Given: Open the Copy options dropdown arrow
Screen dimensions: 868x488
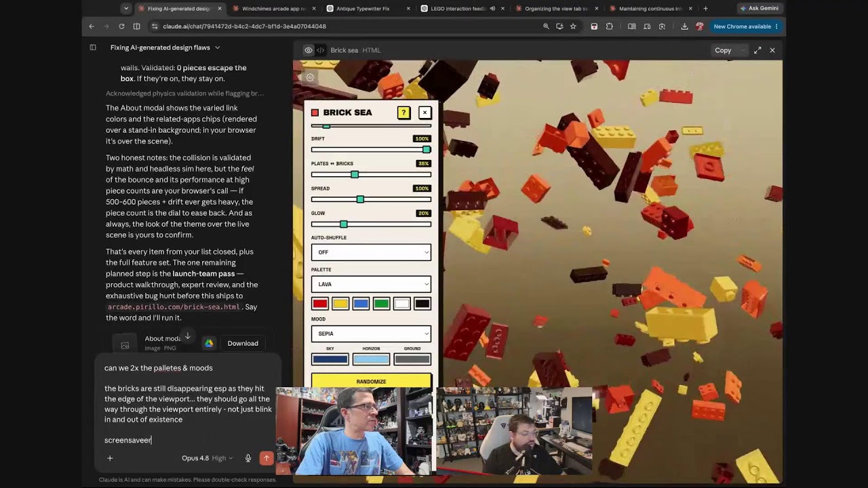Looking at the screenshot, I should point(743,50).
